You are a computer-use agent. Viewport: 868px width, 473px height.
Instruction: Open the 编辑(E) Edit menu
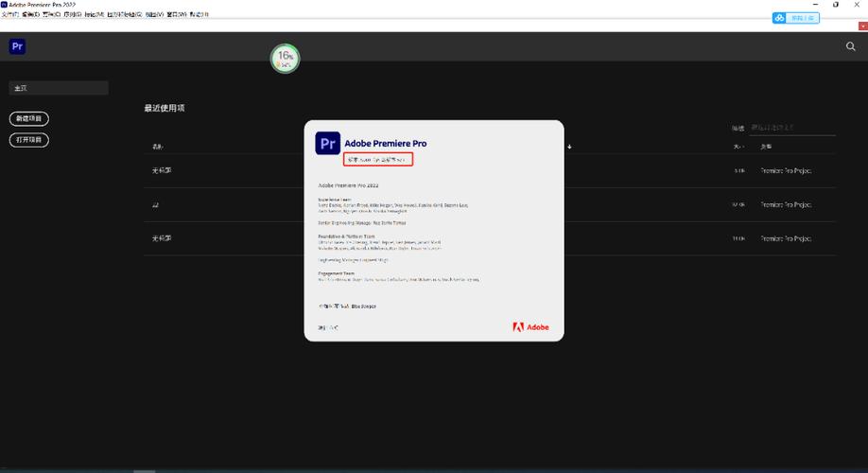(x=30, y=15)
